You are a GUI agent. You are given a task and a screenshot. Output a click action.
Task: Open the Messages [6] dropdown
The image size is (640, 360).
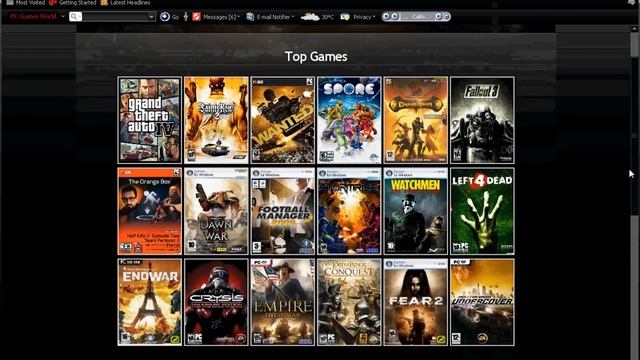222,17
